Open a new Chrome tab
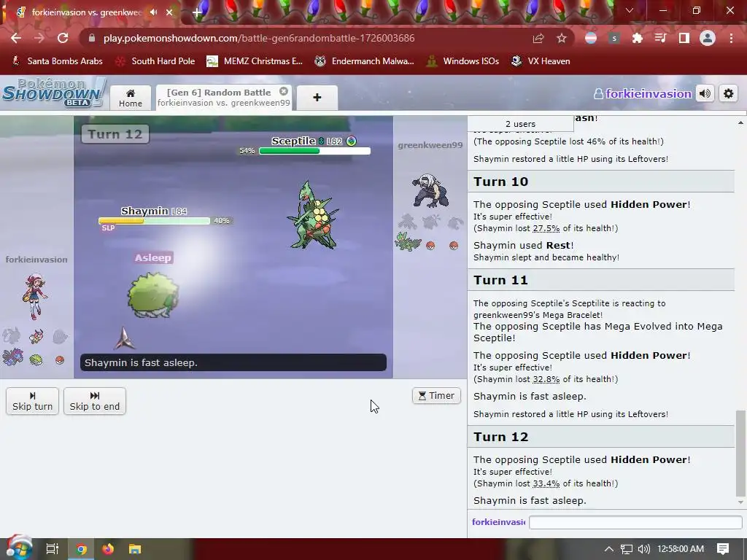747x560 pixels. click(x=197, y=12)
